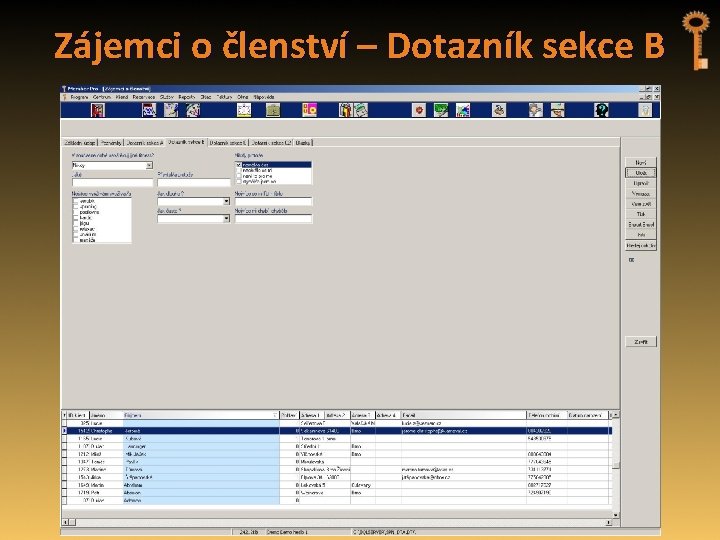
Task: Click the olive briefcase toolbar icon
Action: pyautogui.click(x=273, y=110)
